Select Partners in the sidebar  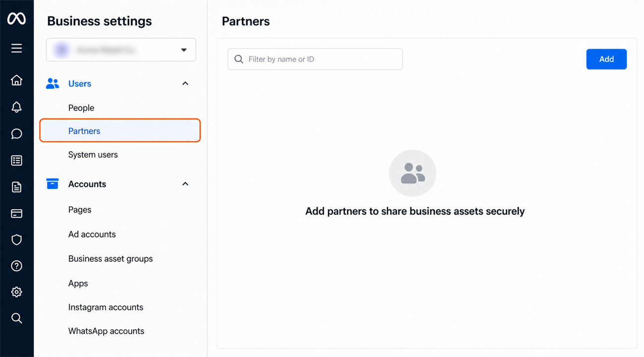[x=120, y=131]
